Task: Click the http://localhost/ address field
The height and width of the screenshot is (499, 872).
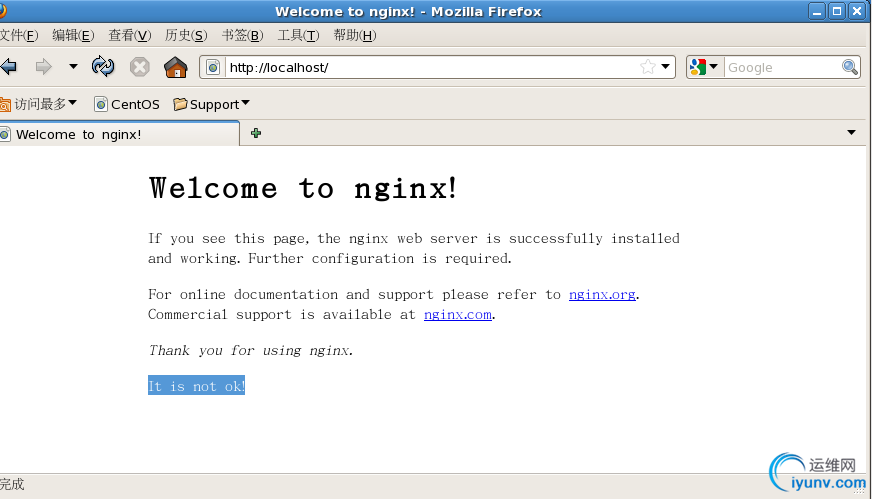Action: [431, 68]
